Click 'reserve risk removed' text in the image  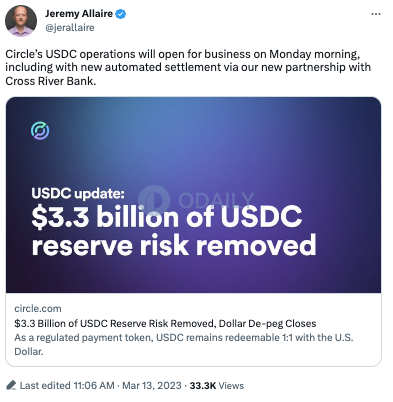174,245
